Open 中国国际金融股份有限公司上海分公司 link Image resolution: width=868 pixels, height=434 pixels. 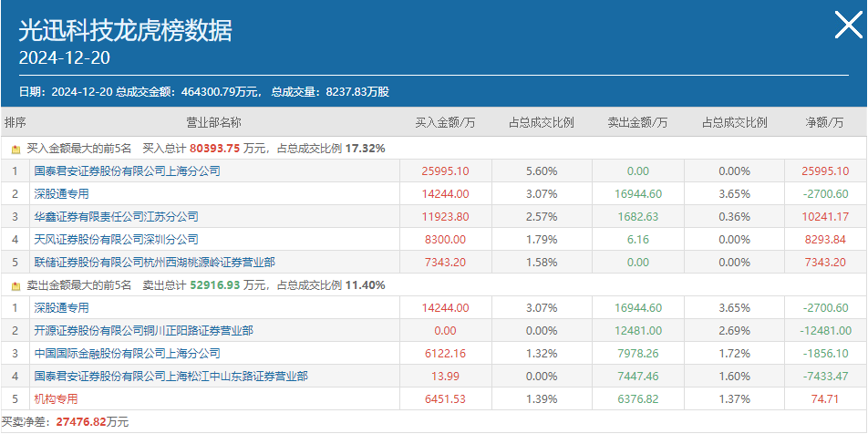128,353
